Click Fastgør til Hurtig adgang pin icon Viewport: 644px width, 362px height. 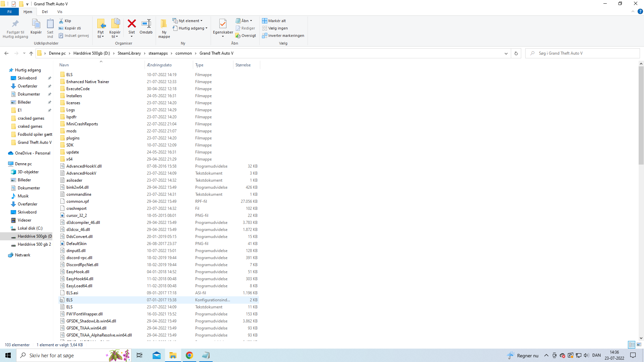[x=15, y=24]
